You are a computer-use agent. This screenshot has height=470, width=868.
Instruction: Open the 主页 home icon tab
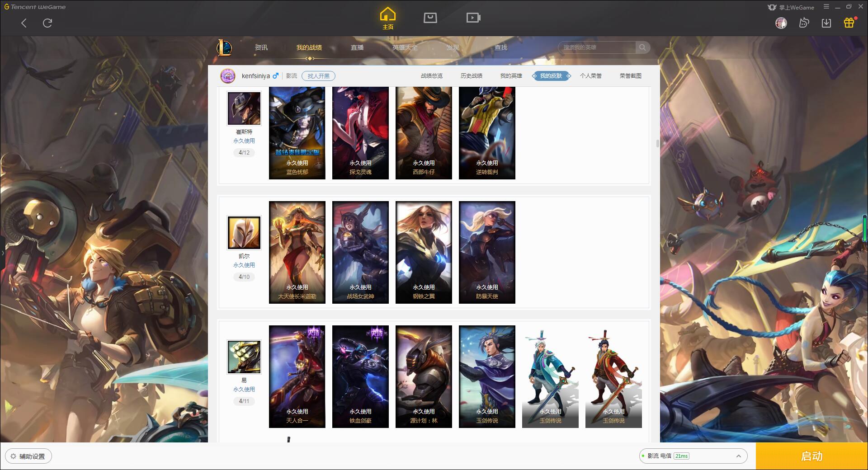click(388, 19)
